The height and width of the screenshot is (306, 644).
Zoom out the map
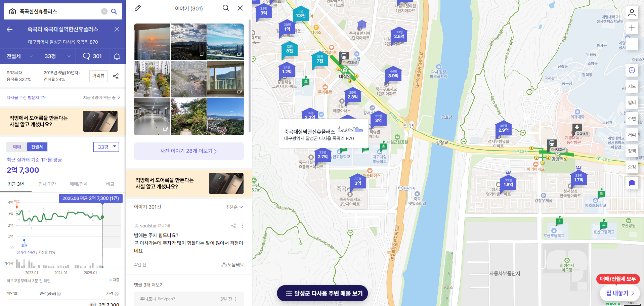click(632, 44)
